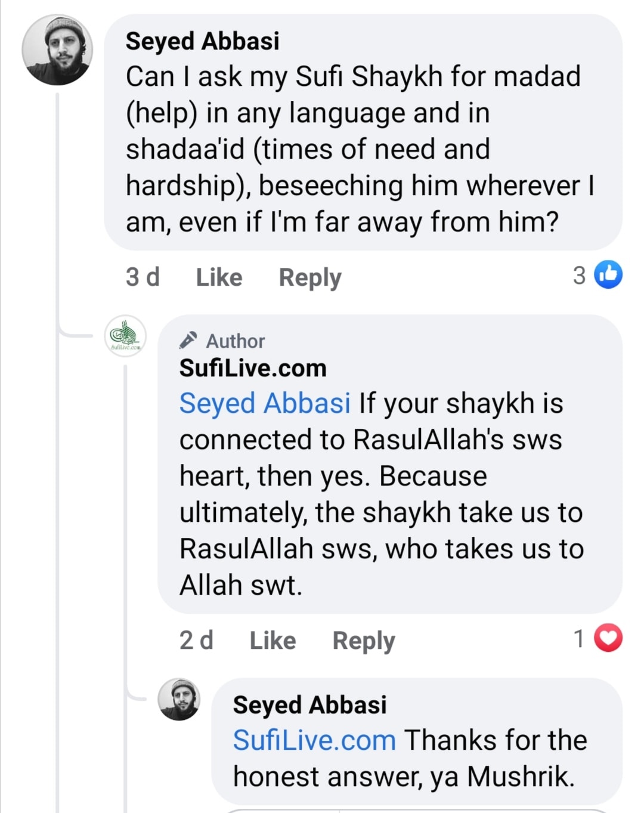Viewport: 644px width, 813px height.
Task: Click the 2 d timestamp
Action: coord(196,641)
